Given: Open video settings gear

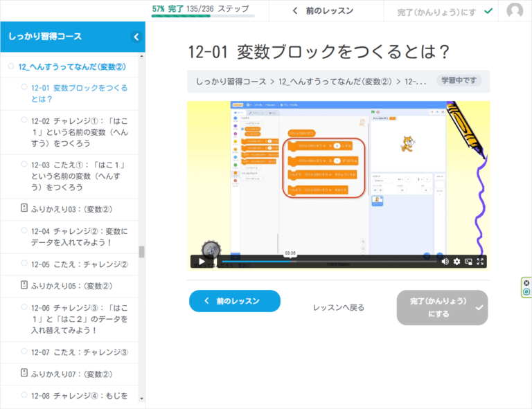Looking at the screenshot, I should [456, 262].
